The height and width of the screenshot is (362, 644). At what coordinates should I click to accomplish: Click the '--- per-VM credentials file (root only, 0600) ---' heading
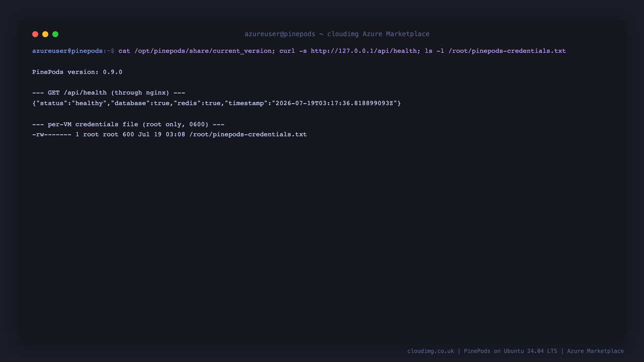coord(128,124)
